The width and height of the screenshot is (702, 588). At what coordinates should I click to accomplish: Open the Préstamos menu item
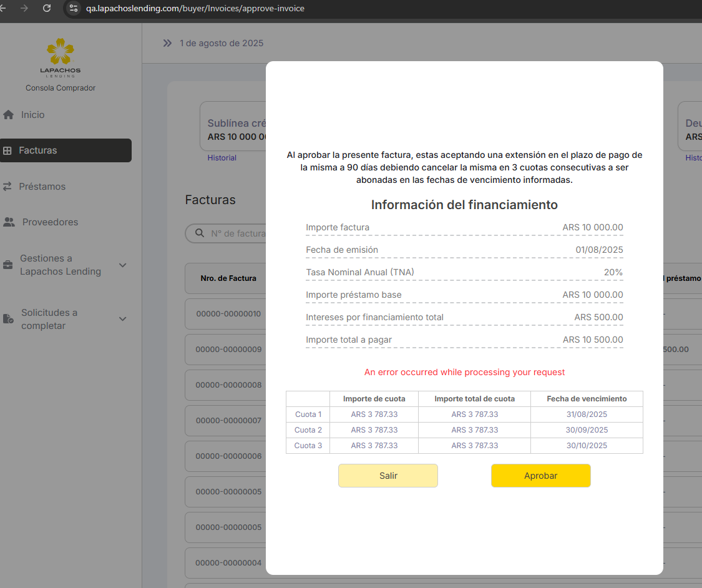pyautogui.click(x=42, y=187)
